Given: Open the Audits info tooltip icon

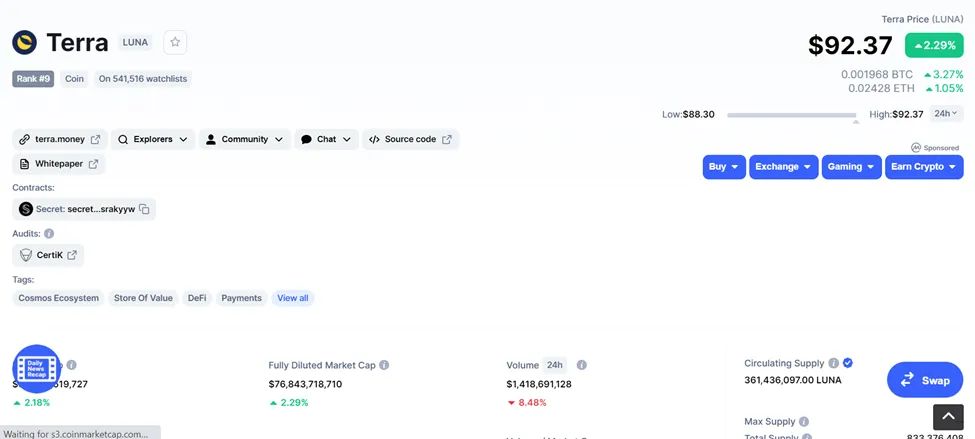Looking at the screenshot, I should 49,234.
